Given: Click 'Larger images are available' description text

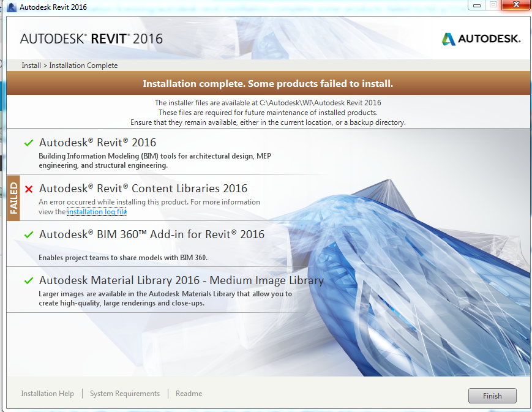Looking at the screenshot, I should point(165,298).
